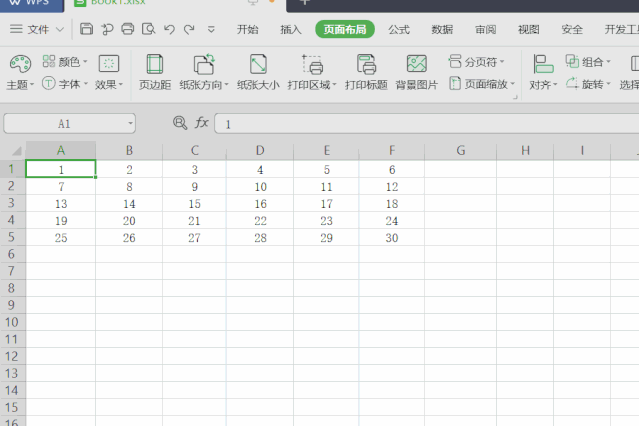Click the zoom magnifier icon beside fx
This screenshot has width=639, height=426.
[180, 123]
